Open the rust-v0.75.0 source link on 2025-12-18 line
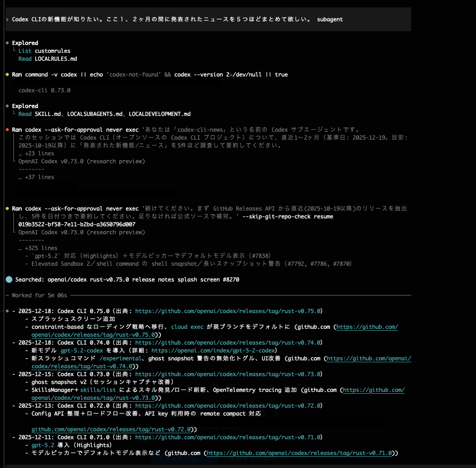Image resolution: width=476 pixels, height=468 pixels. click(x=228, y=311)
